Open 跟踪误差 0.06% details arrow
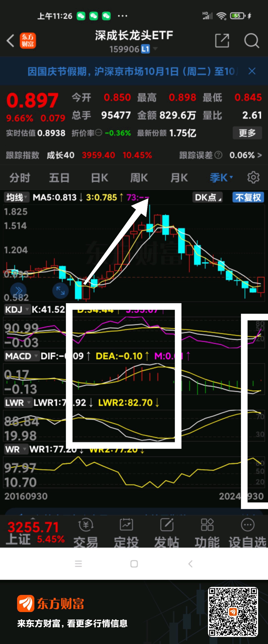 coord(260,155)
